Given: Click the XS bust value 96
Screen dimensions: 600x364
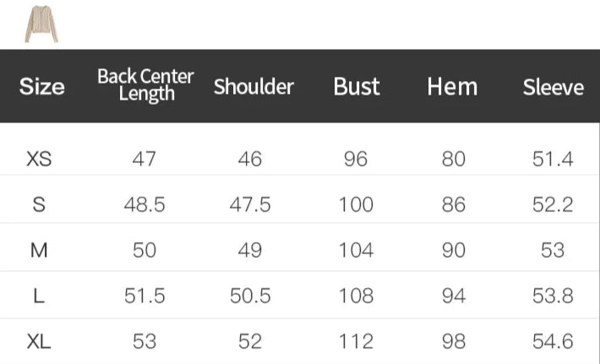Looking at the screenshot, I should [356, 159].
